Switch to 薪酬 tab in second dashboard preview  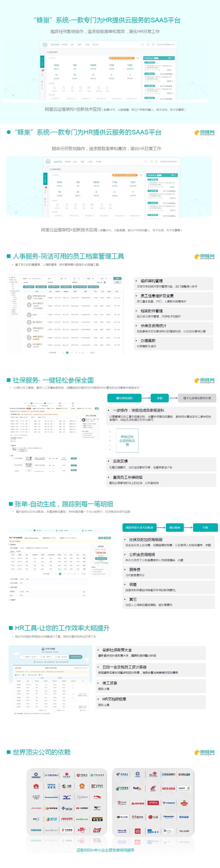click(x=82, y=162)
